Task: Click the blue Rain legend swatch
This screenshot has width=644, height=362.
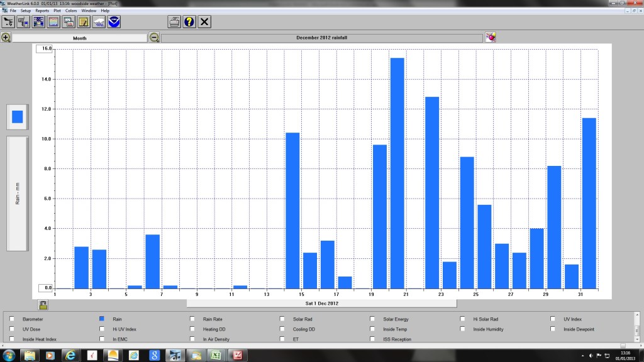Action: point(17,116)
